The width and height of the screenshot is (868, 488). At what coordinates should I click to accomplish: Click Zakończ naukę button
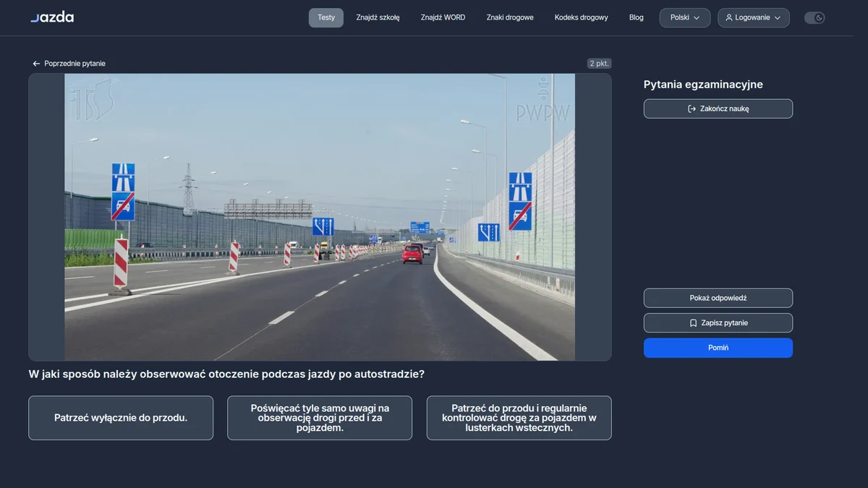click(x=718, y=108)
